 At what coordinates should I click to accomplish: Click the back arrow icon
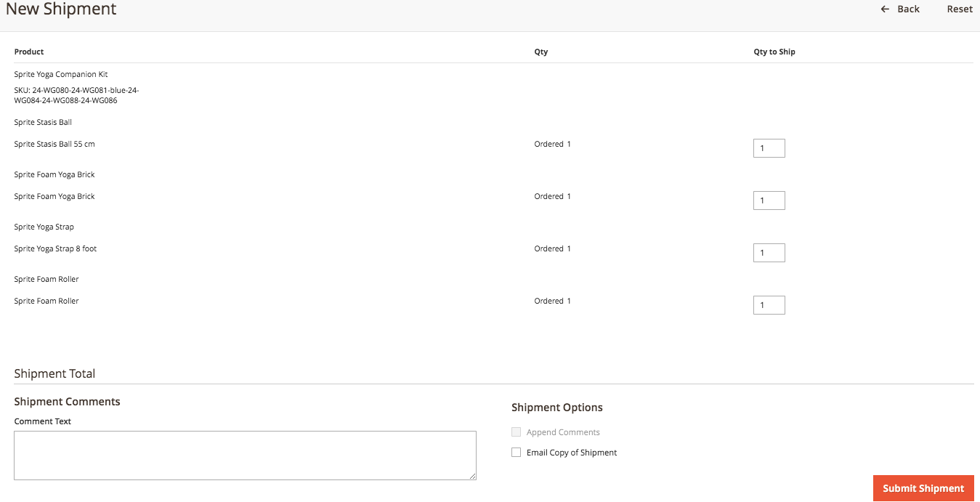pos(883,9)
